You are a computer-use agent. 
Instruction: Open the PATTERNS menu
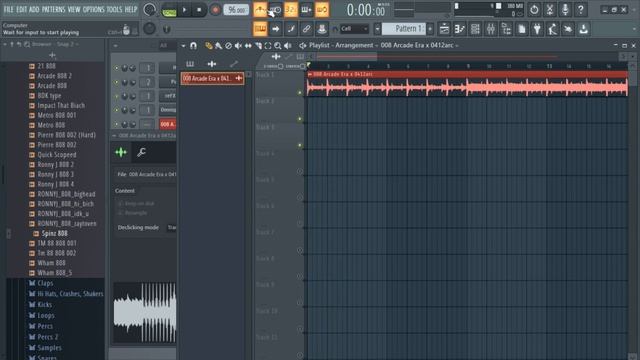click(x=53, y=9)
